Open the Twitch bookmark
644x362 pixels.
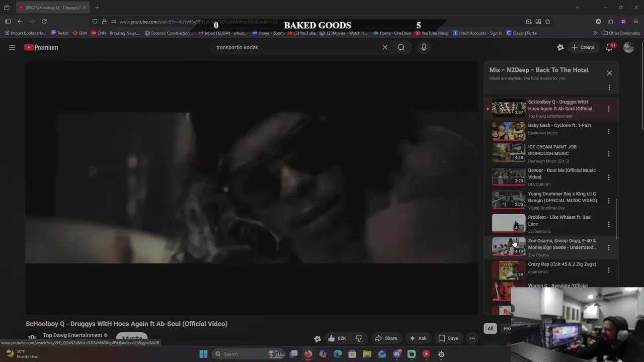click(x=60, y=33)
